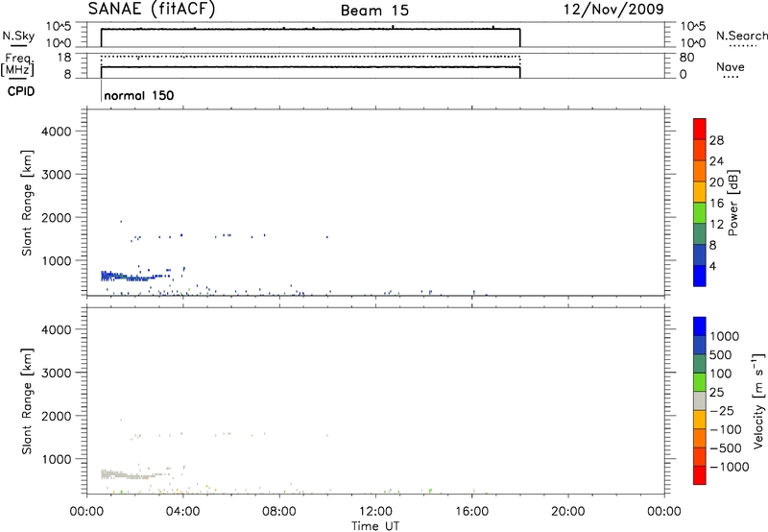Click the 4 tick label on power colorbar
Viewport: 768px width, 532px height.
(x=713, y=267)
